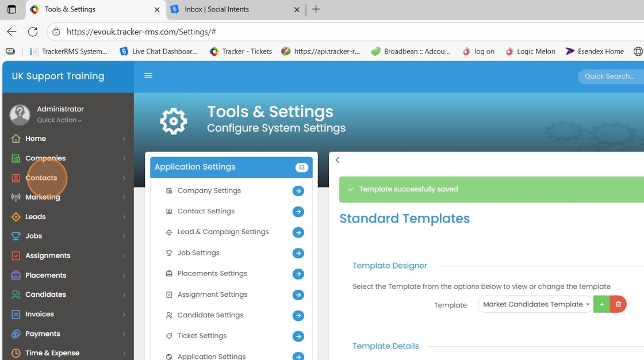Open Placements Settings arrow button

point(298,274)
